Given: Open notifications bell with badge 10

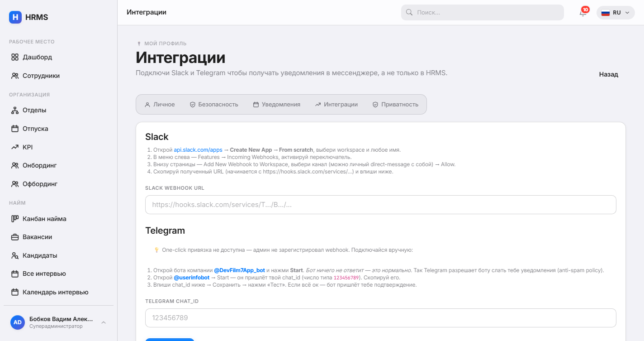Looking at the screenshot, I should click(583, 13).
